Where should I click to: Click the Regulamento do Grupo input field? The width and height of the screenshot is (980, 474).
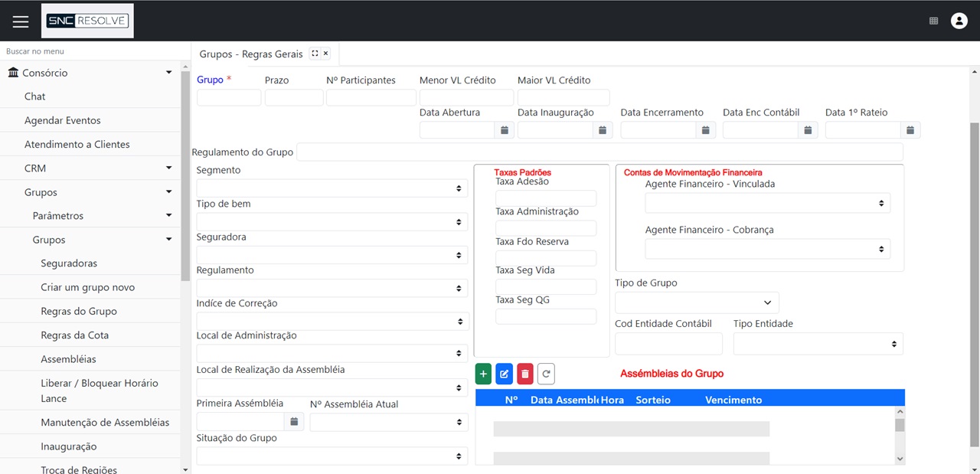click(x=599, y=152)
